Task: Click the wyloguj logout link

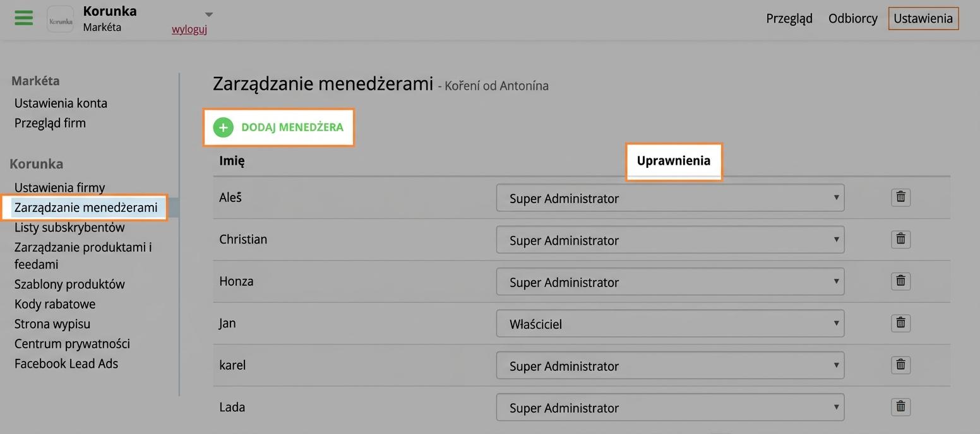Action: 189,29
